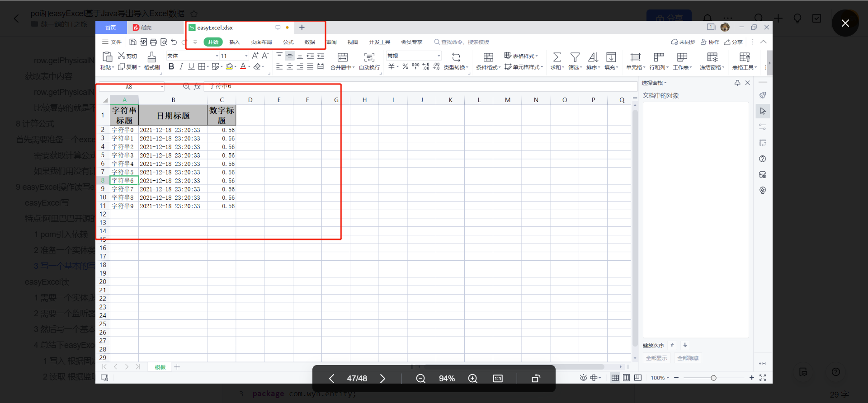Increase font size with A+ icon

tap(255, 56)
